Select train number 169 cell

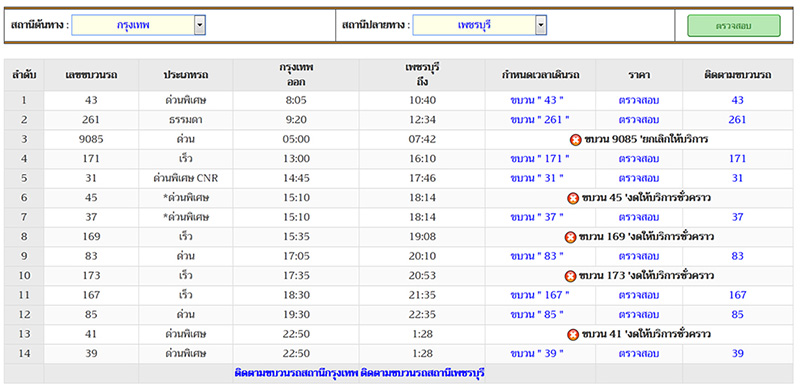point(91,237)
